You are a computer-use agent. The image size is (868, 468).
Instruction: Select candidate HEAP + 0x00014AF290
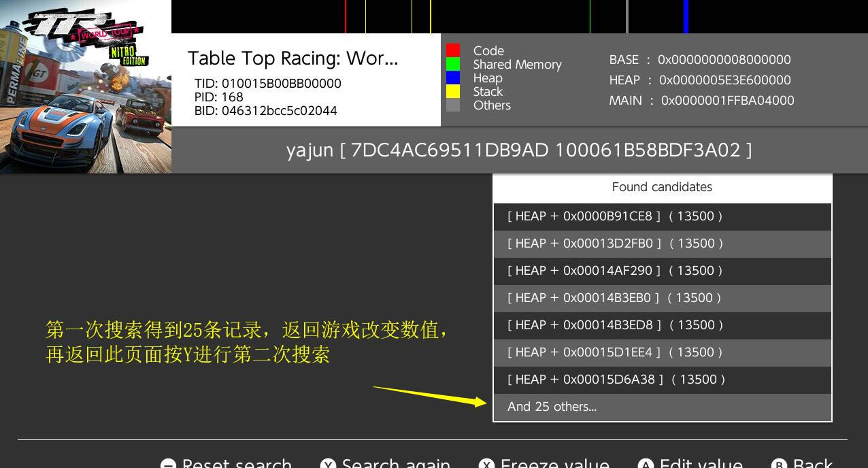point(663,271)
